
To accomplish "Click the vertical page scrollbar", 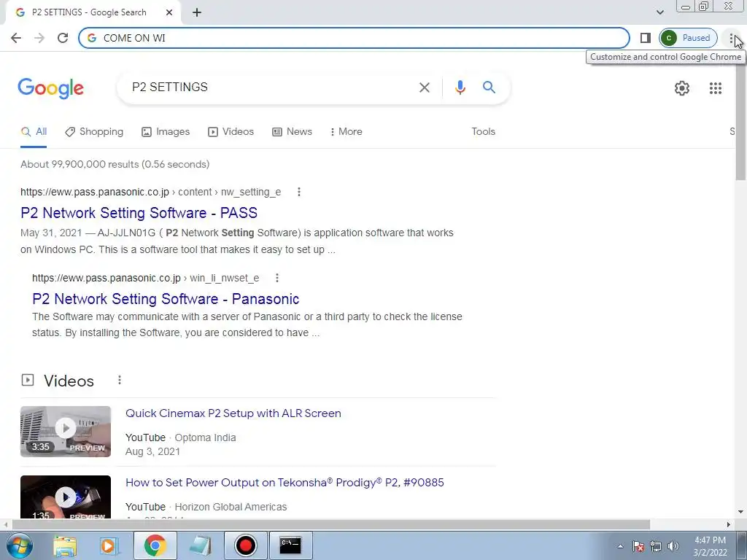I will click(x=741, y=120).
